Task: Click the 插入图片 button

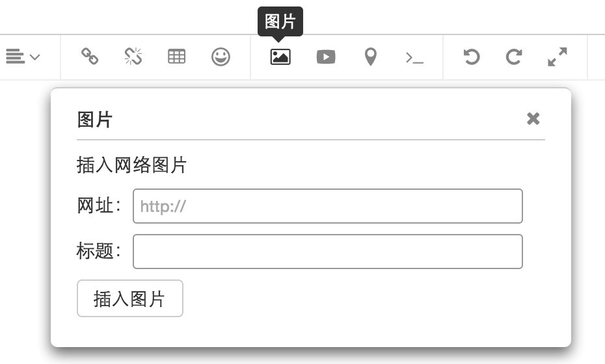Action: 130,298
